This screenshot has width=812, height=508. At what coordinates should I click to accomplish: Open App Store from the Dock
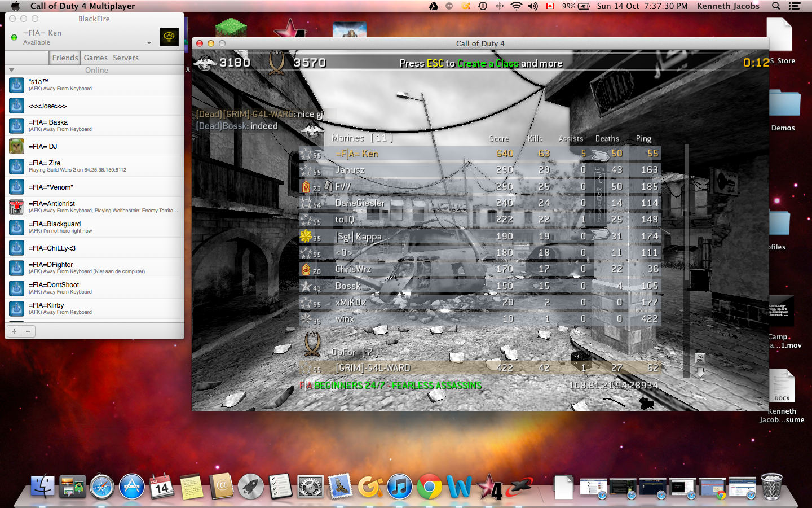tap(132, 487)
